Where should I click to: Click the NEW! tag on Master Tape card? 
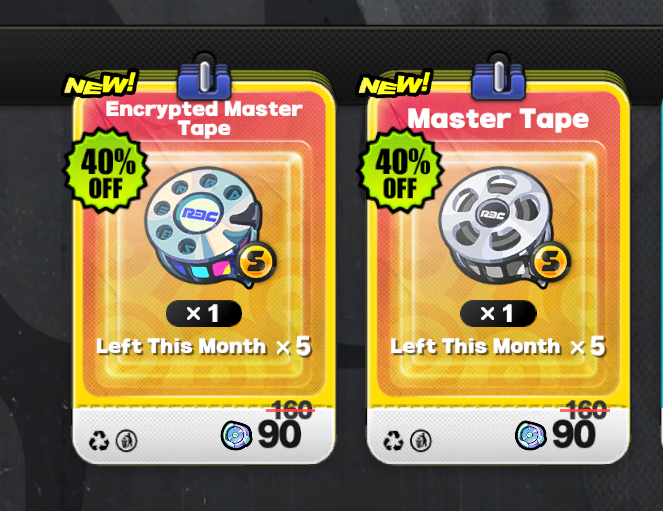click(x=395, y=83)
